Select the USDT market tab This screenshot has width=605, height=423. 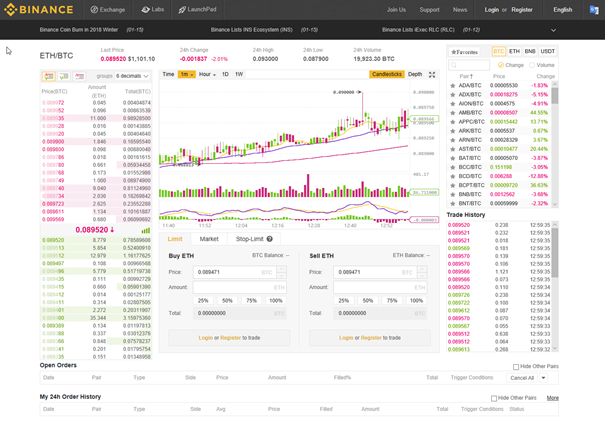(x=547, y=51)
